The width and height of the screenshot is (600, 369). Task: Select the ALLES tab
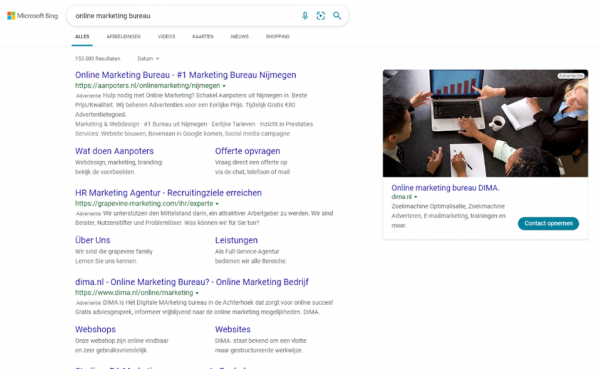click(x=82, y=37)
